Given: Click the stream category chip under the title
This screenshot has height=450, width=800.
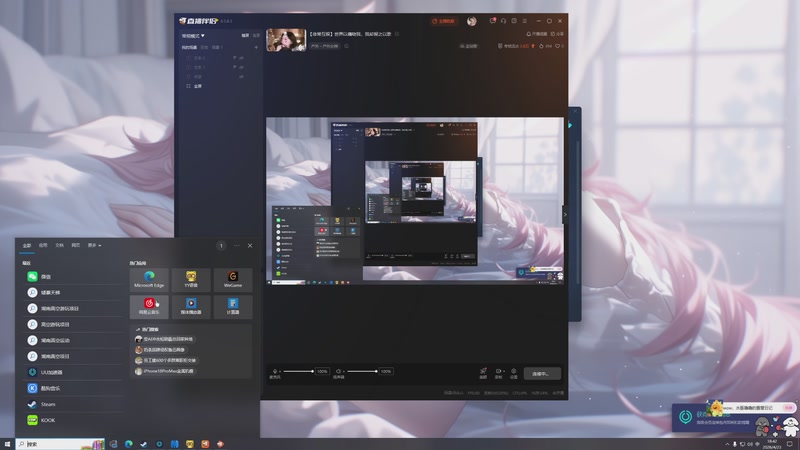Looking at the screenshot, I should [x=324, y=46].
